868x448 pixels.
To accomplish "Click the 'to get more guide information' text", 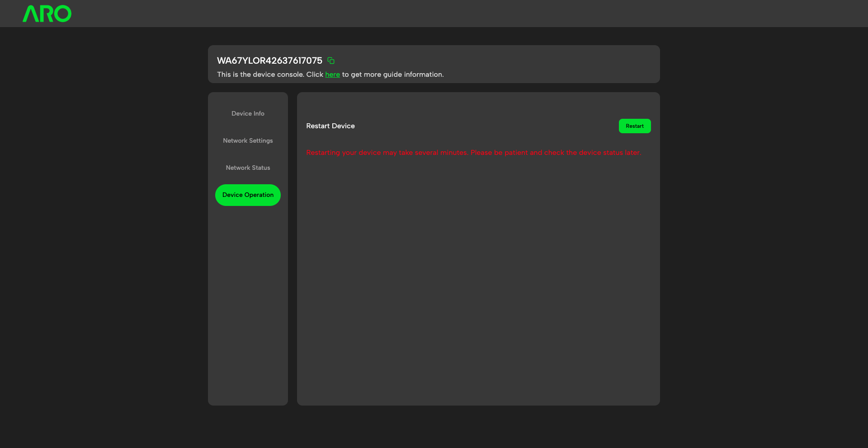I will tap(392, 75).
